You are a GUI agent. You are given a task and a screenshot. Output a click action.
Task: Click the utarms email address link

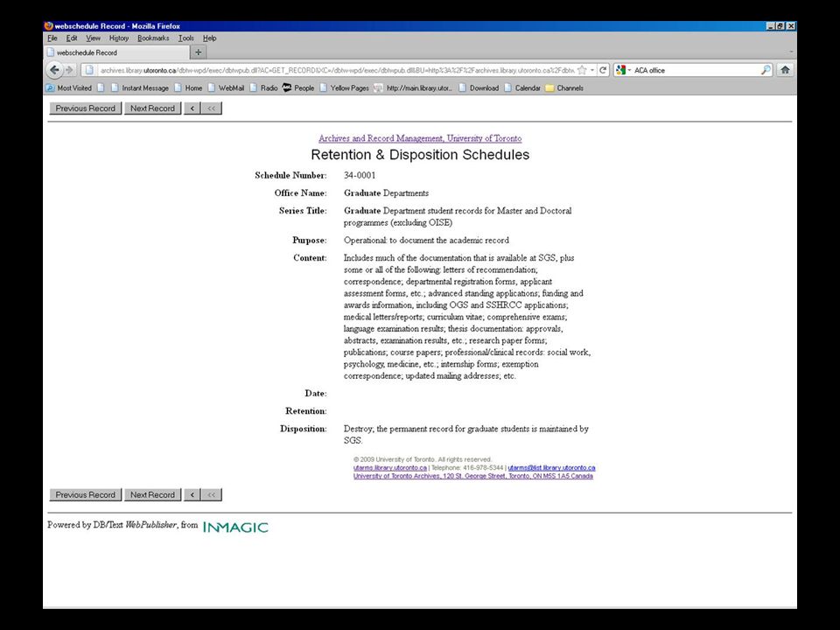tap(551, 467)
